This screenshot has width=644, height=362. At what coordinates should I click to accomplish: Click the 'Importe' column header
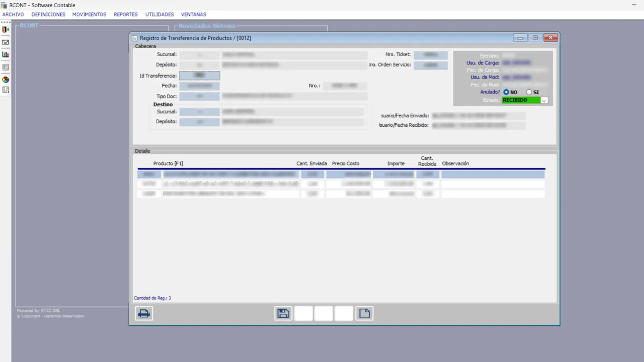[396, 164]
